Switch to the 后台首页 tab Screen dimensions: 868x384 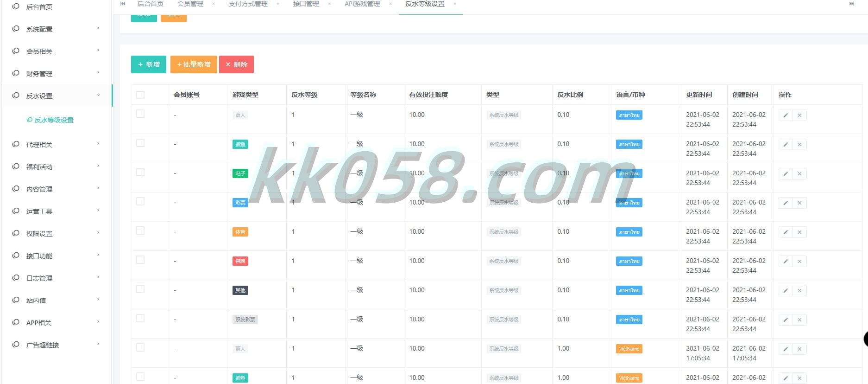pyautogui.click(x=151, y=4)
